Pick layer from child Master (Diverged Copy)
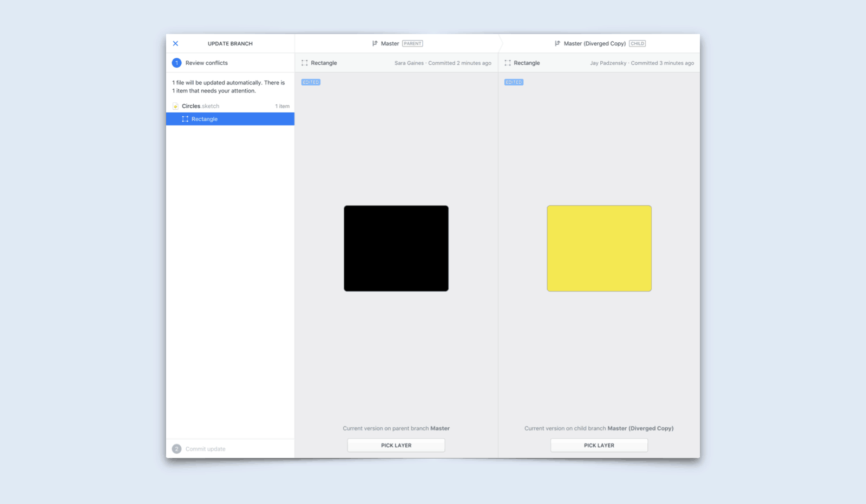Viewport: 866px width, 504px height. pos(599,446)
